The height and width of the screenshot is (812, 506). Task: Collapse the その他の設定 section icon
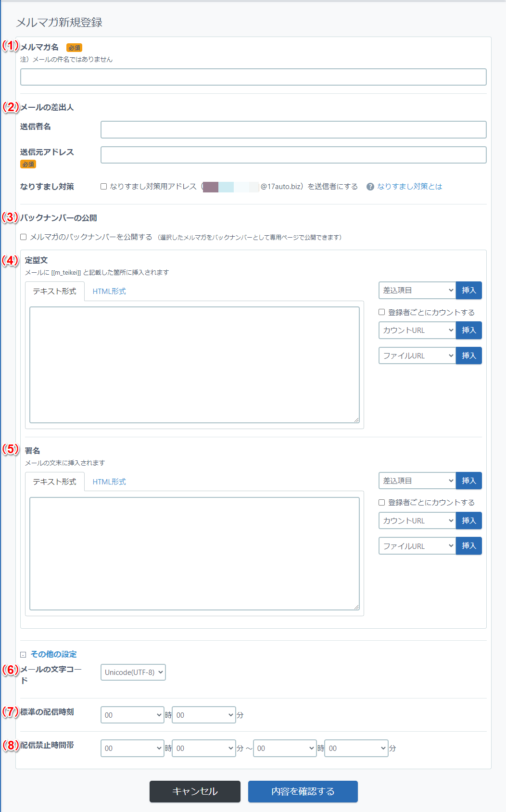coord(23,655)
